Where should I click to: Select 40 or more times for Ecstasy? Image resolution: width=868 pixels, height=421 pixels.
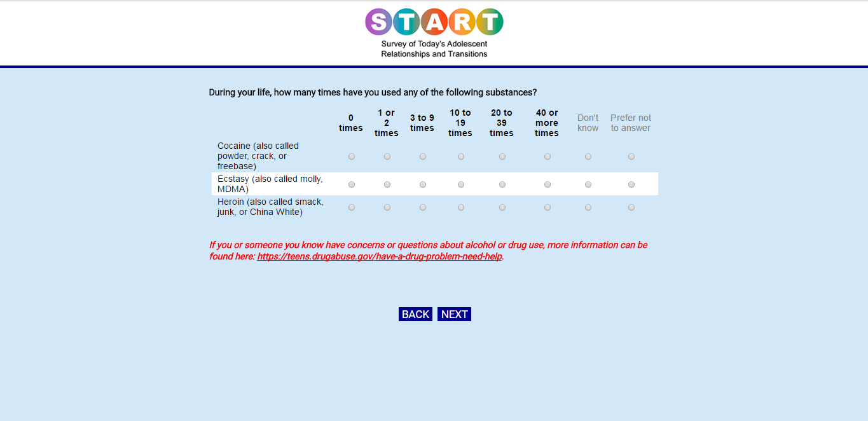coord(548,184)
